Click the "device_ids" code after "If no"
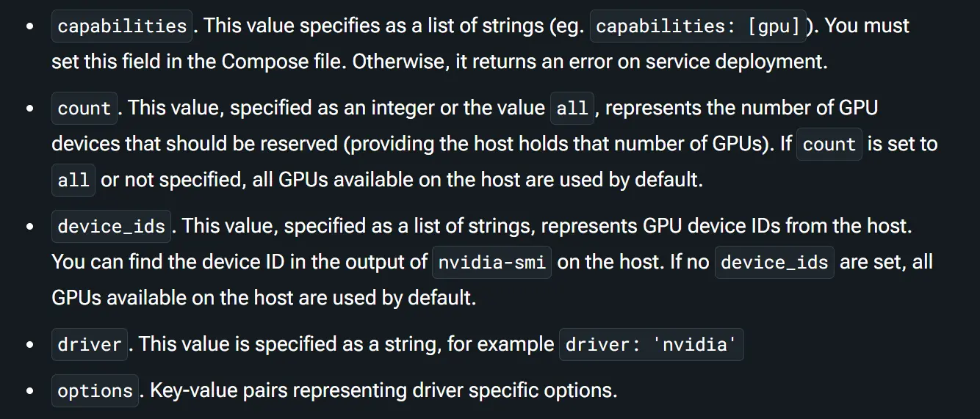980x419 pixels. [x=774, y=263]
